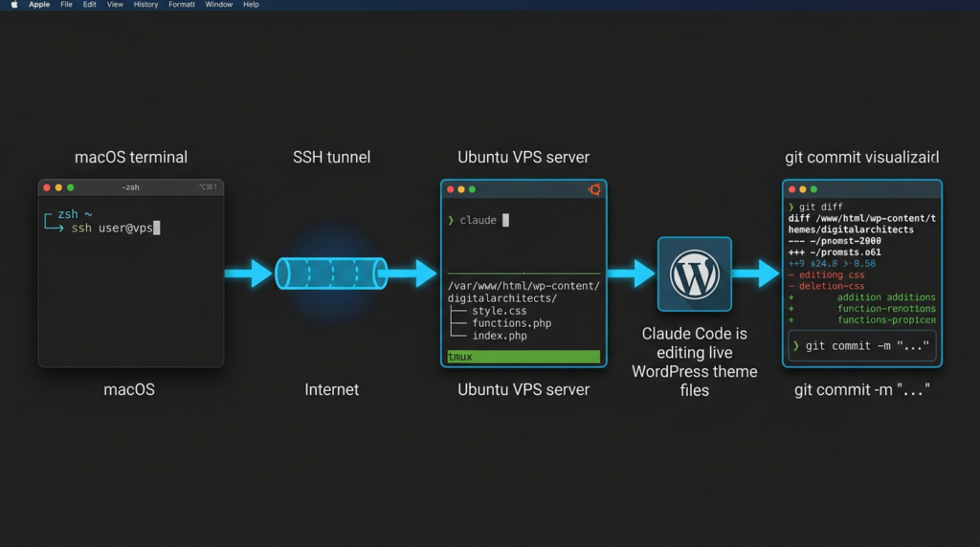The width and height of the screenshot is (980, 547).
Task: Click yellow minimize dot on Ubuntu VPS window
Action: [x=461, y=189]
